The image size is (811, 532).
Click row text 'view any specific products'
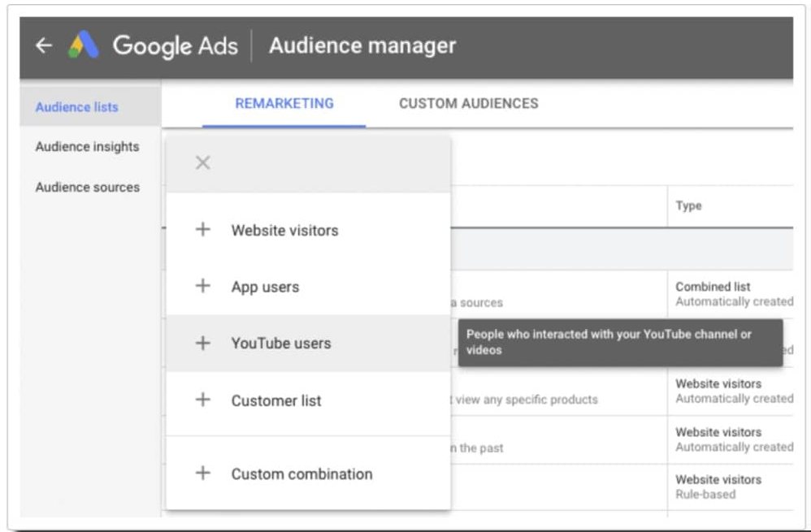point(527,400)
